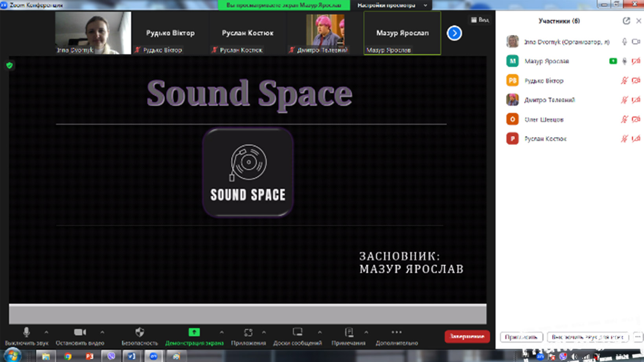Open the Приложения apps icon
This screenshot has height=362, width=644.
coord(248,332)
